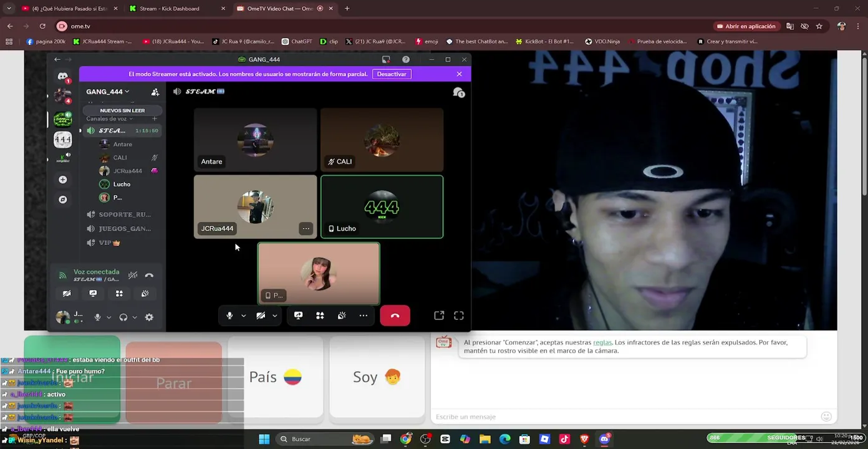
Task: Click the Abrir en aplicación button
Action: click(746, 26)
